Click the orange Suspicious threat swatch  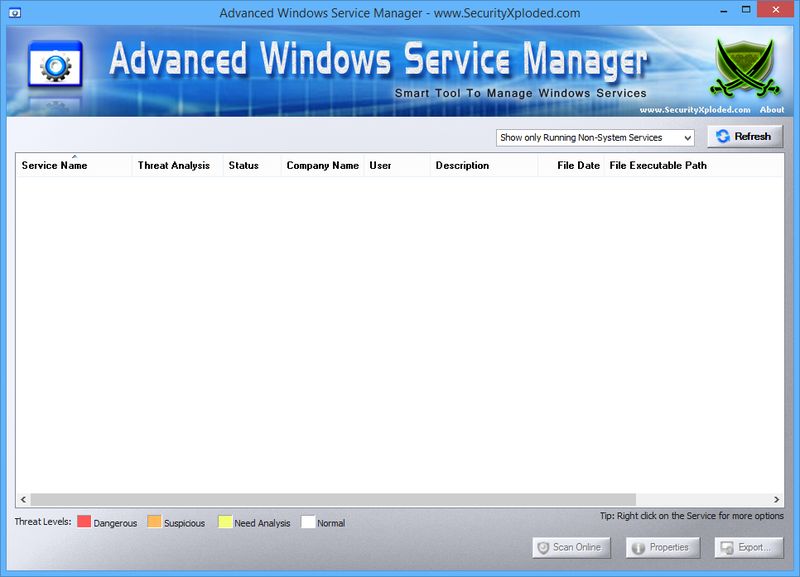pos(154,521)
